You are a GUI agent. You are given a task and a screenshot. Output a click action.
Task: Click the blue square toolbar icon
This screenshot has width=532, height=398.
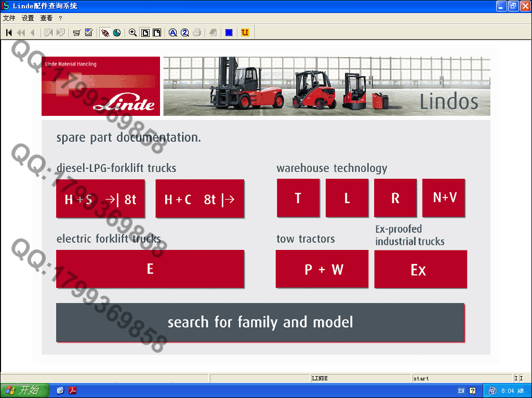click(x=229, y=33)
